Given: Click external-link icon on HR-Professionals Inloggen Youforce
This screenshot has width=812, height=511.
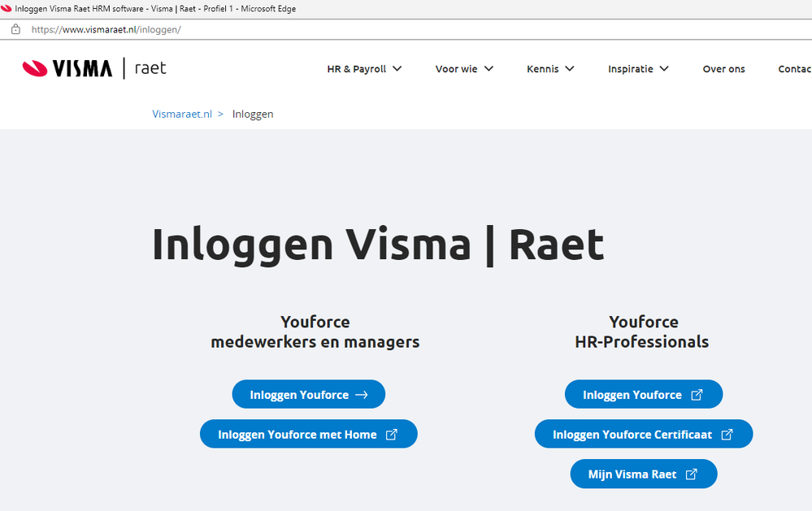Looking at the screenshot, I should [697, 395].
